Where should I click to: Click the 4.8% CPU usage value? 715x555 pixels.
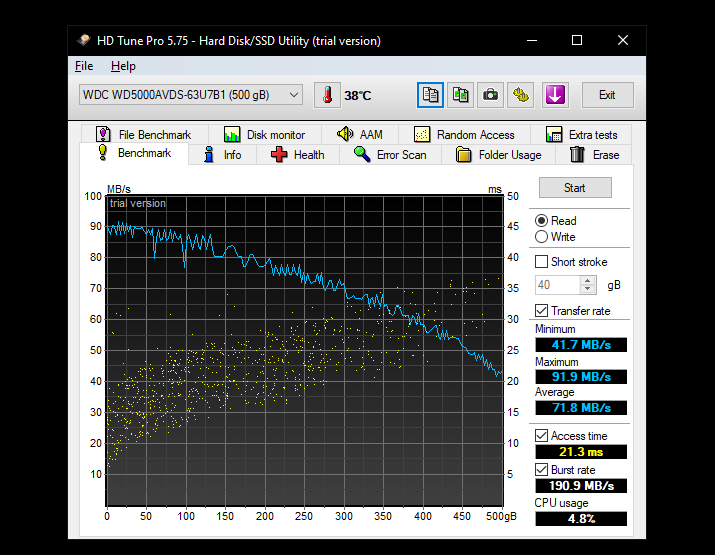pos(581,519)
